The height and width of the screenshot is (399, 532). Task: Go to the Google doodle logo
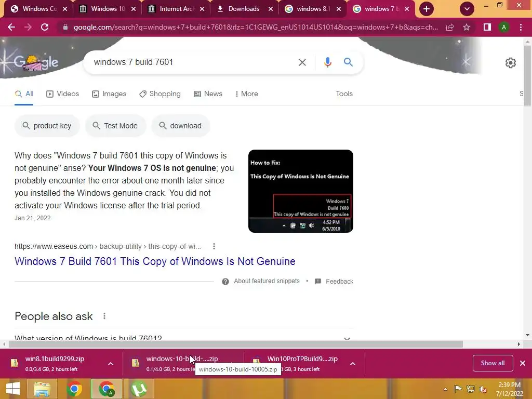[x=36, y=62]
